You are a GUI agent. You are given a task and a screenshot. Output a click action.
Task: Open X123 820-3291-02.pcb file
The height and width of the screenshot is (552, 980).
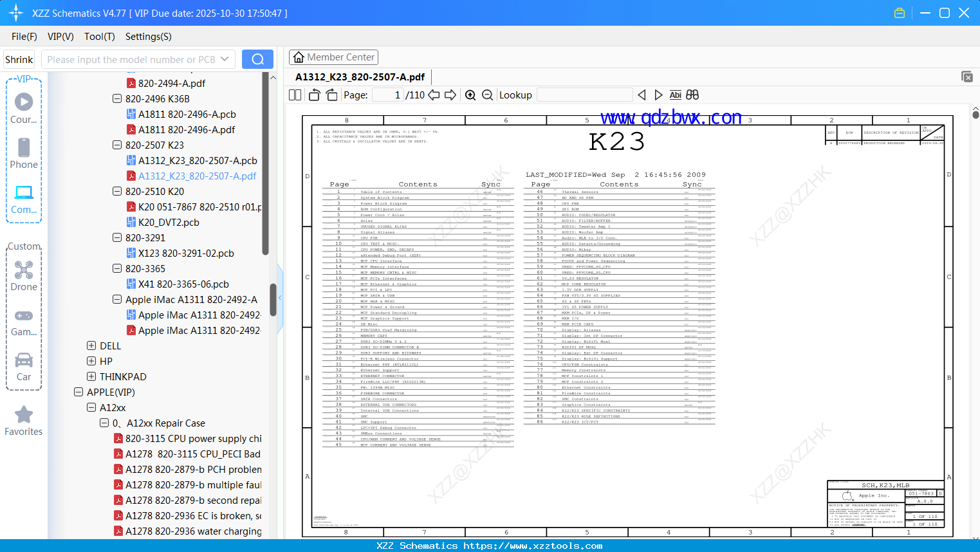(x=180, y=253)
